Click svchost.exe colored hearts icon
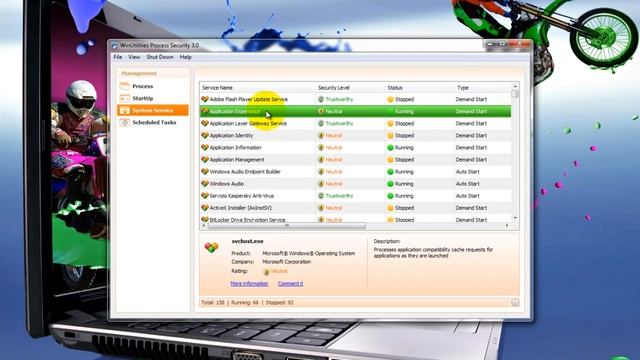Image resolution: width=640 pixels, height=360 pixels. pyautogui.click(x=211, y=247)
